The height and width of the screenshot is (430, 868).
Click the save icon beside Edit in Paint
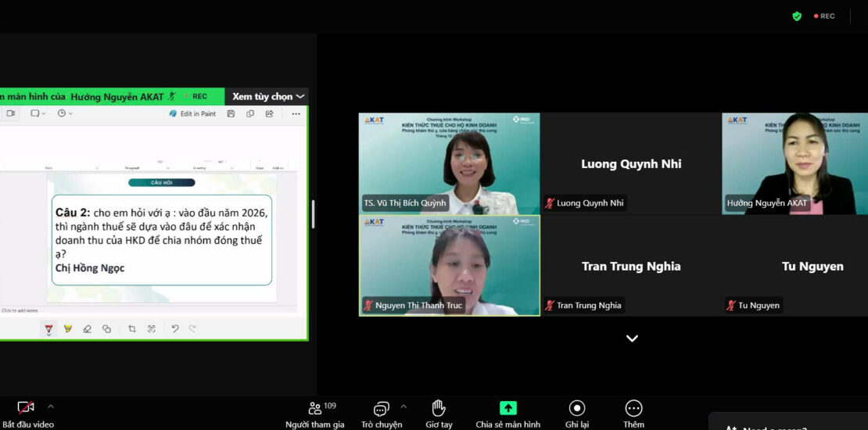tap(231, 113)
